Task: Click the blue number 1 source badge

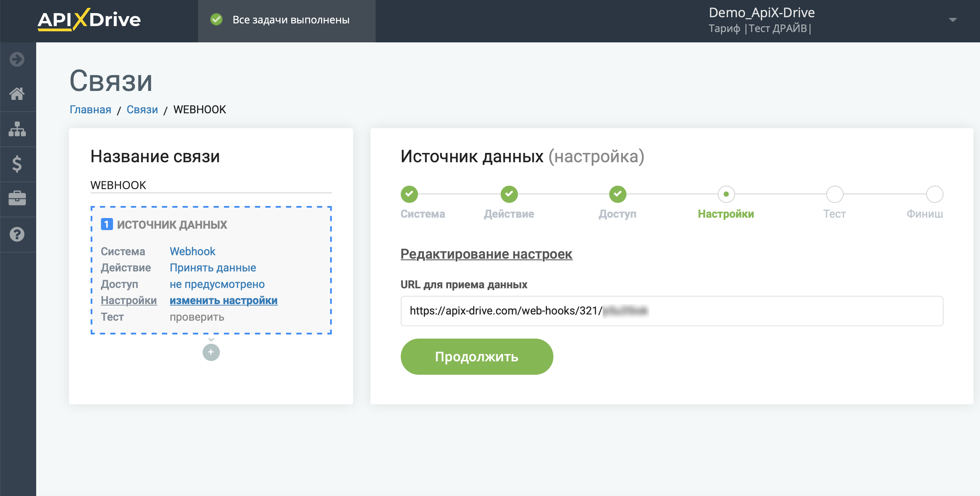Action: point(107,225)
